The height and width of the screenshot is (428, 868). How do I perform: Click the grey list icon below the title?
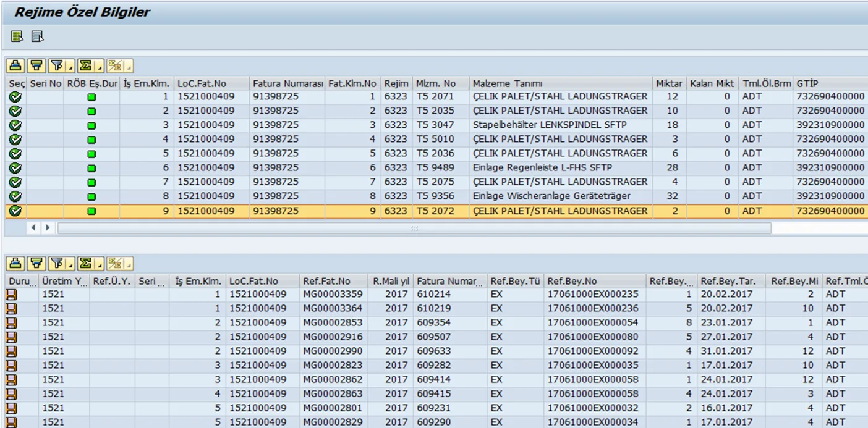tap(38, 37)
